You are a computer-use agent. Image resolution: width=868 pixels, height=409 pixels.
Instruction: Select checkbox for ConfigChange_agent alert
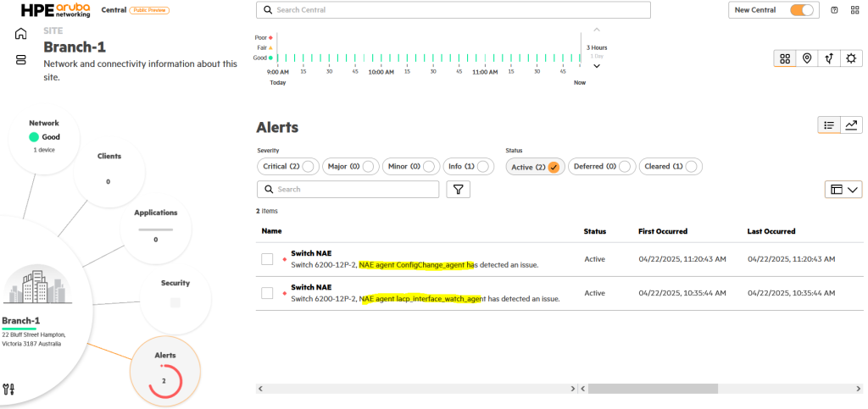click(267, 259)
